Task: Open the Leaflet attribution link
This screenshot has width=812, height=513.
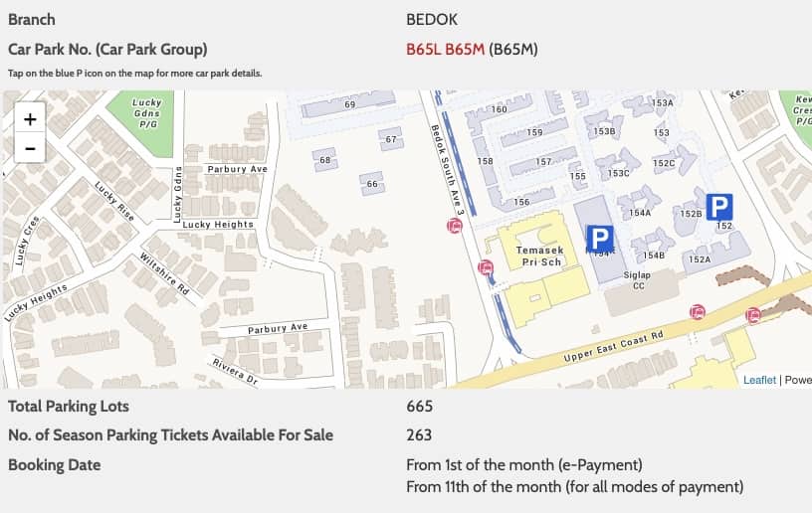Action: click(x=759, y=380)
